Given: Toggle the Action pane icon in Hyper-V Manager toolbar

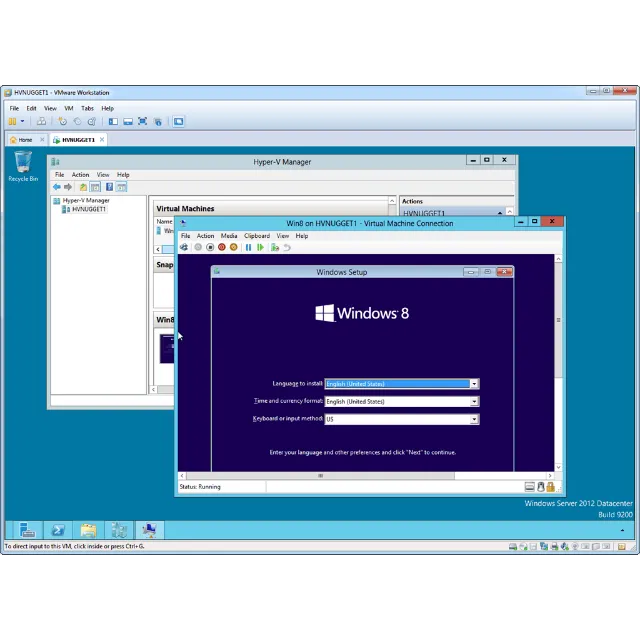Looking at the screenshot, I should (121, 187).
